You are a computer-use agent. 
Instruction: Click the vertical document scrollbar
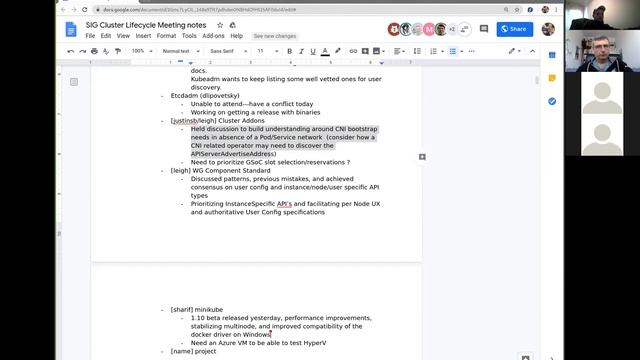pos(537,80)
